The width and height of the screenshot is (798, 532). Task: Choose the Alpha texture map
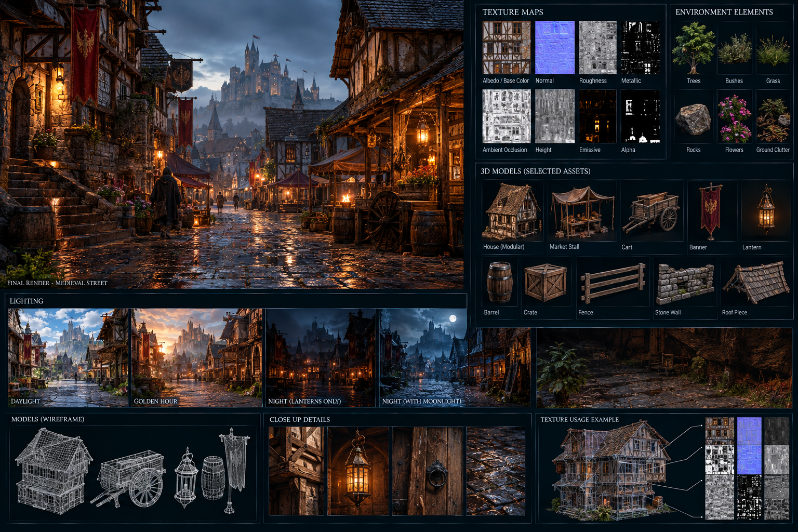tap(641, 116)
